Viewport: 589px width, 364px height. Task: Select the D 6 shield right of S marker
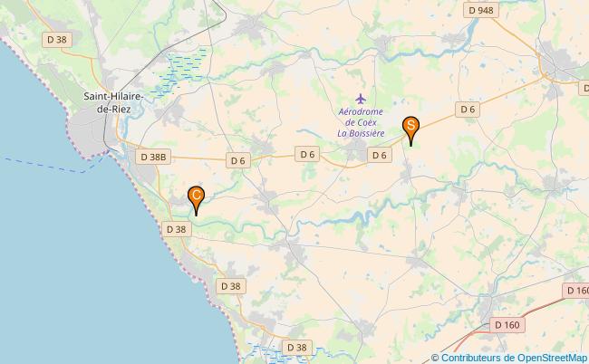pyautogui.click(x=468, y=110)
